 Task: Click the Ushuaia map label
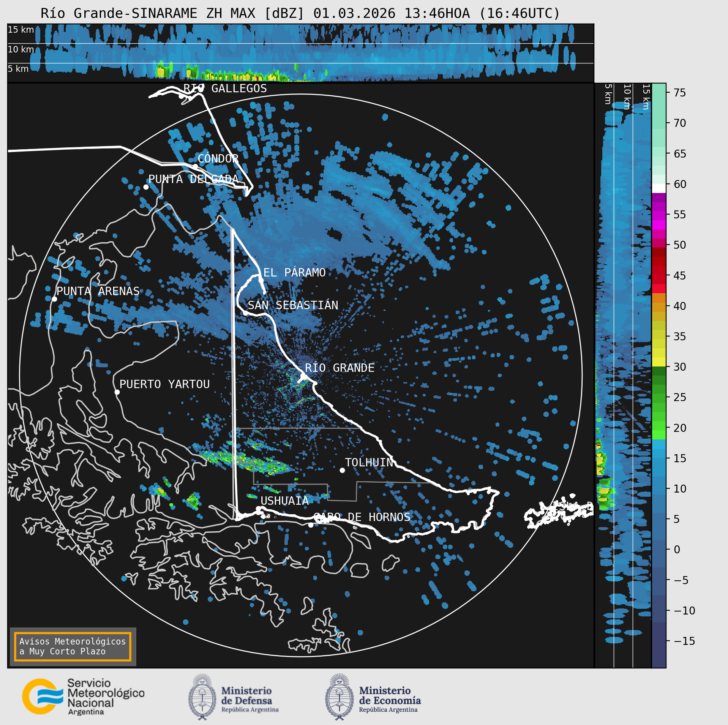click(285, 501)
